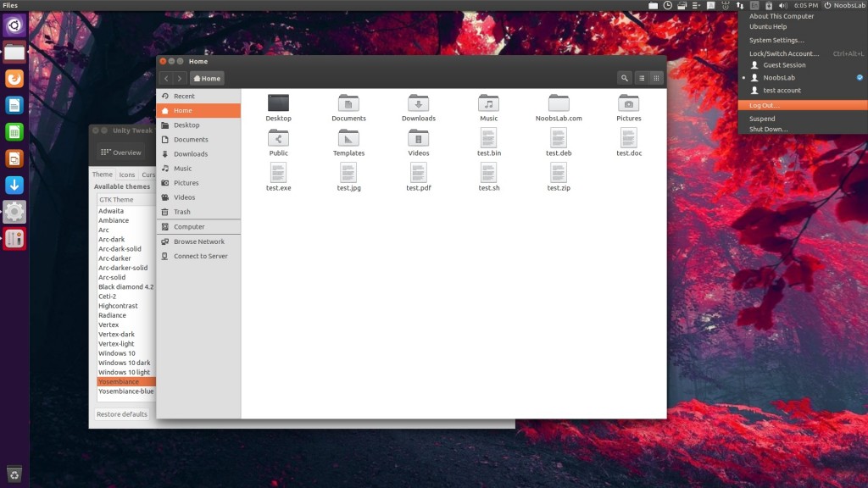Click the Home path button in toolbar
This screenshot has height=488, width=868.
[x=207, y=79]
